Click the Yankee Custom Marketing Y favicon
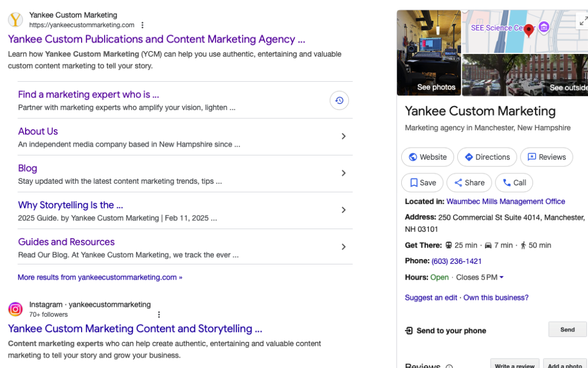Screen dimensions: 588x368 click(15, 20)
